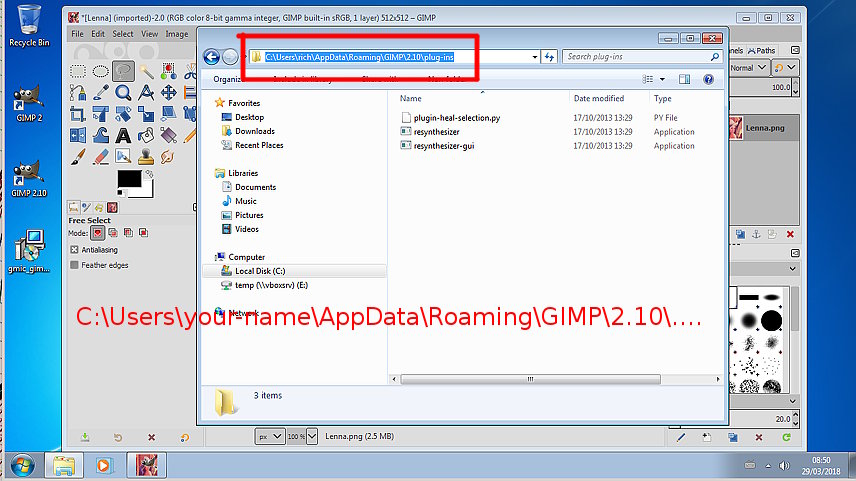Select the Move tool
The height and width of the screenshot is (481, 856).
169,93
